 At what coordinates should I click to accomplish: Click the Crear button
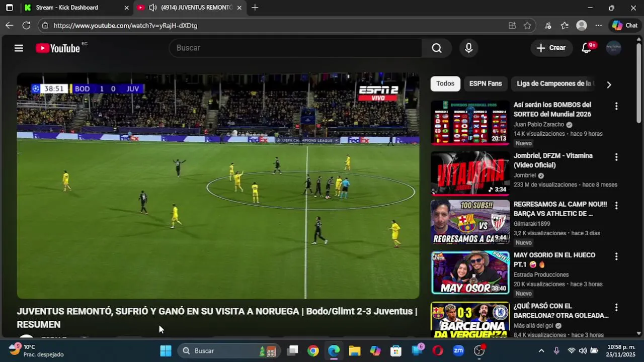pos(551,48)
